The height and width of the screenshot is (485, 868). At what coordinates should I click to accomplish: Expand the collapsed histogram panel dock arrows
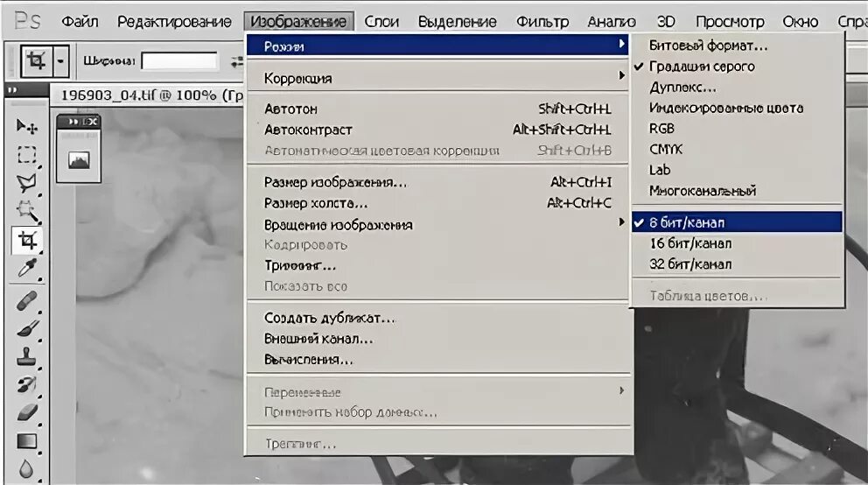tap(73, 121)
